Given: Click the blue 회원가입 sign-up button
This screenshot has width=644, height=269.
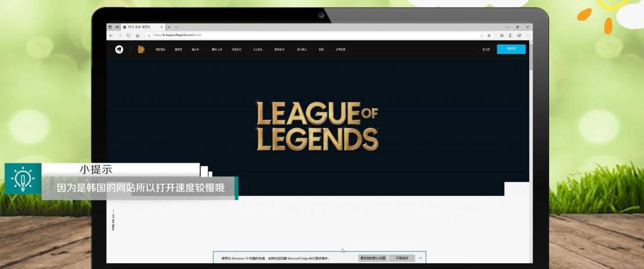Looking at the screenshot, I should 511,49.
